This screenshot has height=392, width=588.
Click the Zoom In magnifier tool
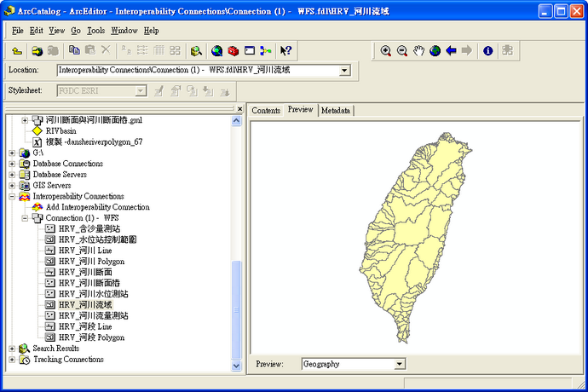[x=386, y=51]
